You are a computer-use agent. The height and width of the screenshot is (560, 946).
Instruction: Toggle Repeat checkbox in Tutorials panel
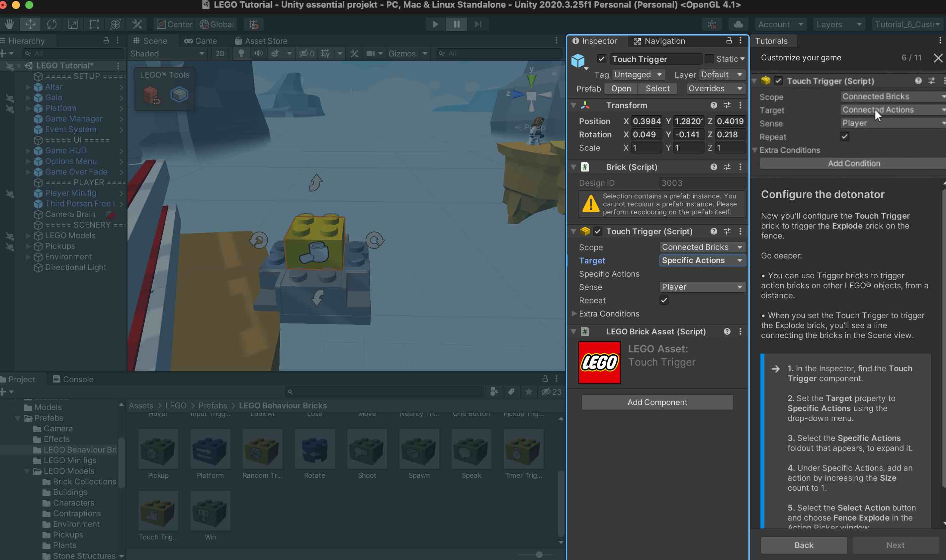[845, 137]
